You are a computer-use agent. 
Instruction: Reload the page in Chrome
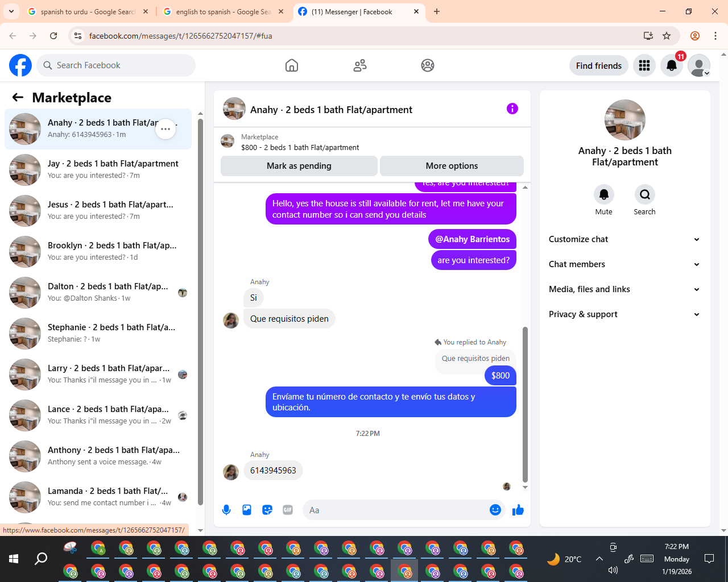click(x=53, y=36)
